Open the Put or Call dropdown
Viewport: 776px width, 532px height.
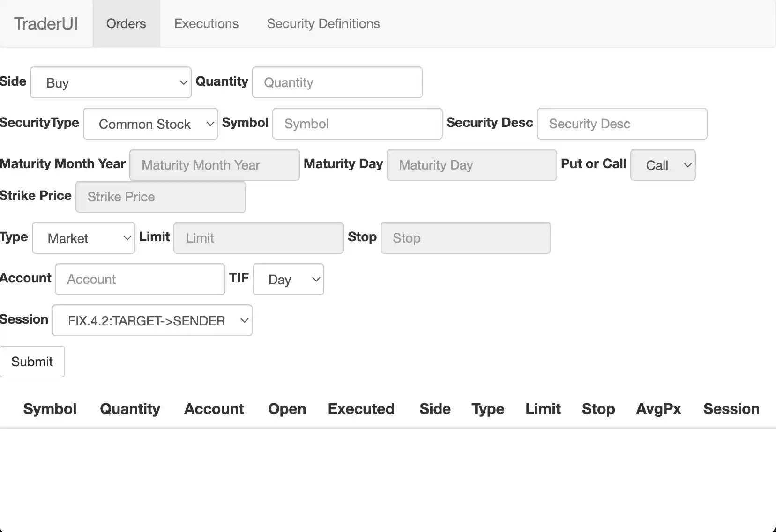click(663, 165)
